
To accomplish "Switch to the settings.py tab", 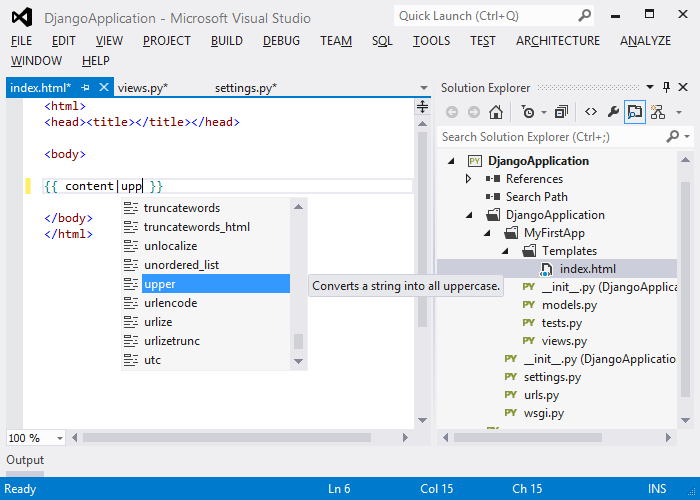I will click(x=246, y=88).
